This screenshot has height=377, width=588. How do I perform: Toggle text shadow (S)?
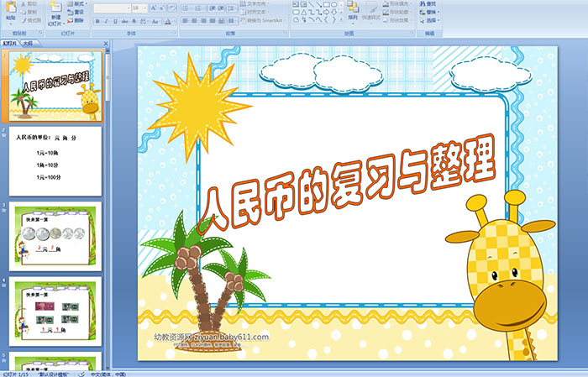[x=134, y=22]
